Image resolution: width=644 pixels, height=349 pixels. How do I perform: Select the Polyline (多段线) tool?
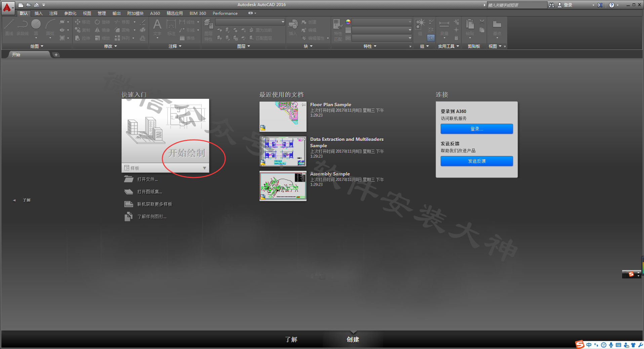pyautogui.click(x=23, y=27)
